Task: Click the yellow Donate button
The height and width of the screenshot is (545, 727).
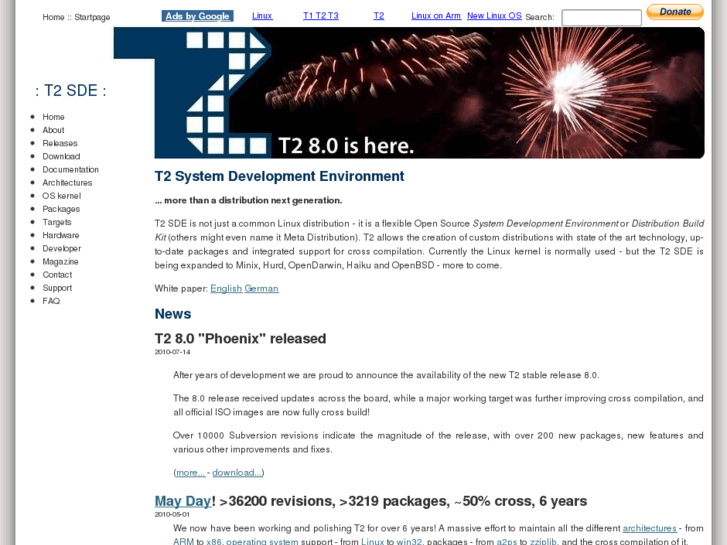Action: [x=675, y=12]
